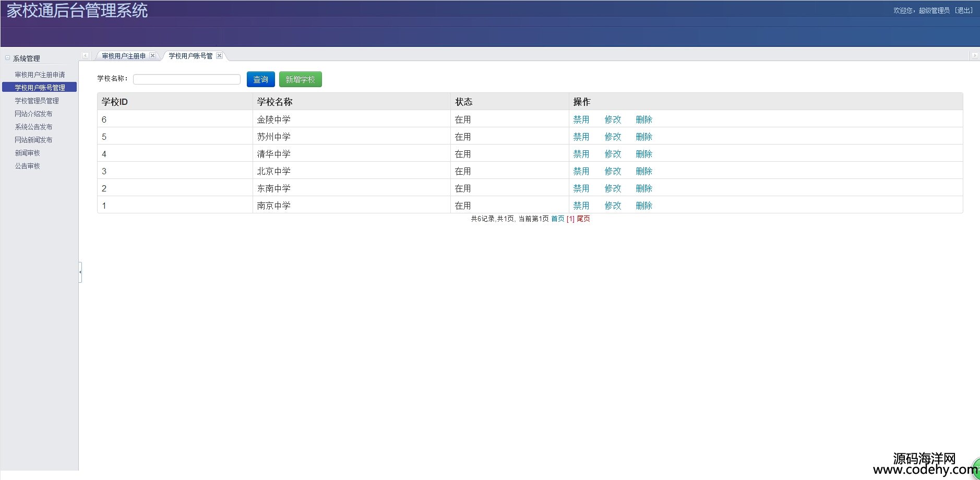Close the 学校用户账号管 tab
980x480 pixels.
click(220, 56)
